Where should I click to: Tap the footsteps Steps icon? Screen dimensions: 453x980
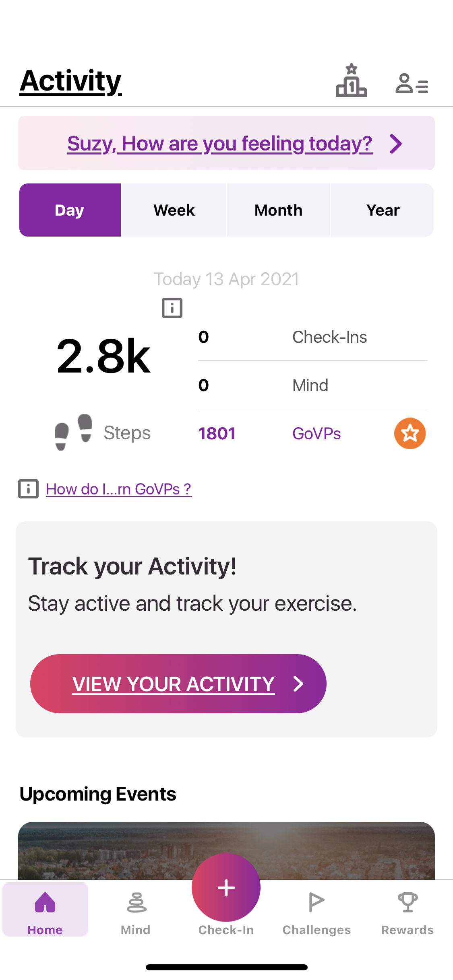click(x=73, y=432)
